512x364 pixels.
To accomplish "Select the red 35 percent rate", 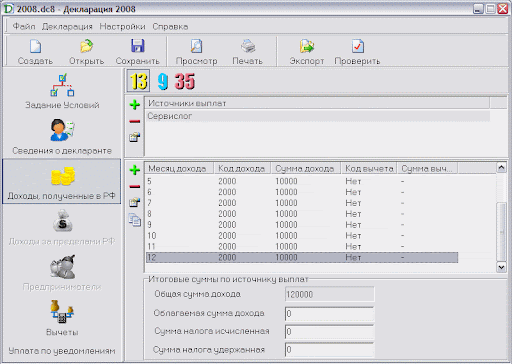I will pos(185,81).
